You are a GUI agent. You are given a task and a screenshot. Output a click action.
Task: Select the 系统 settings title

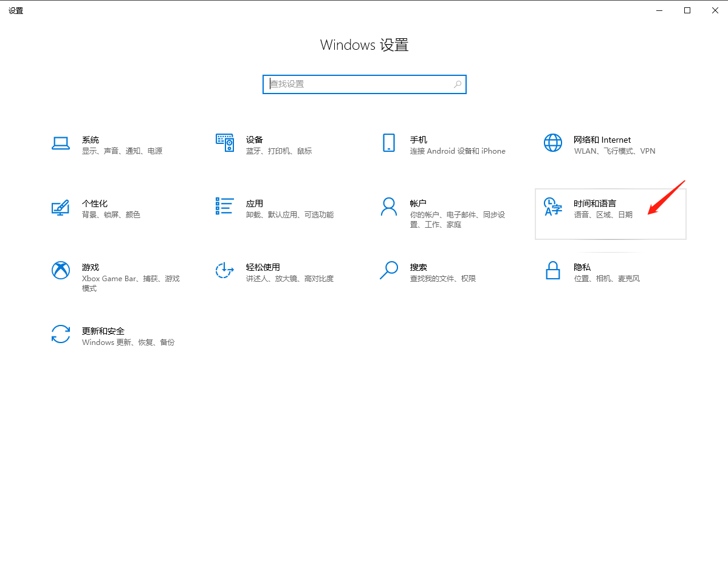coord(91,140)
